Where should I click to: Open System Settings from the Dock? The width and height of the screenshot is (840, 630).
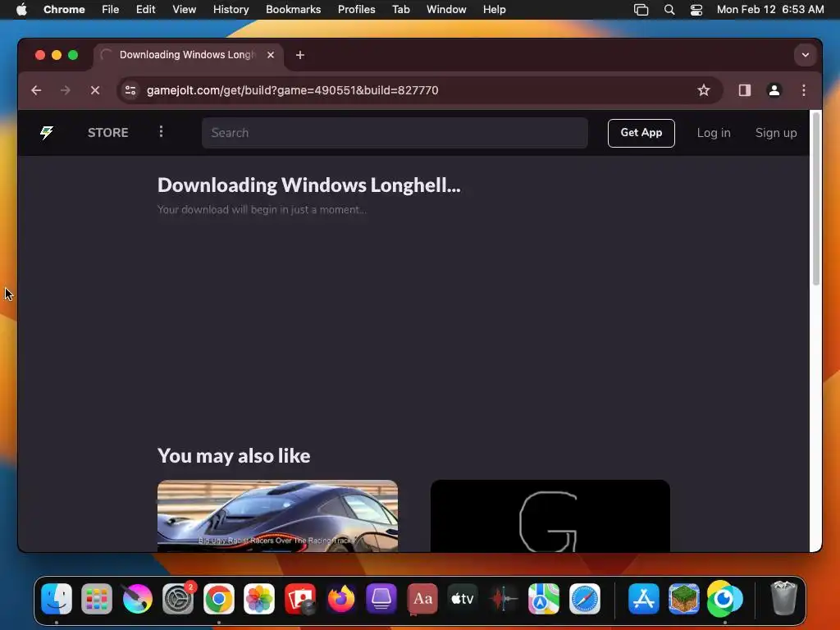point(178,598)
